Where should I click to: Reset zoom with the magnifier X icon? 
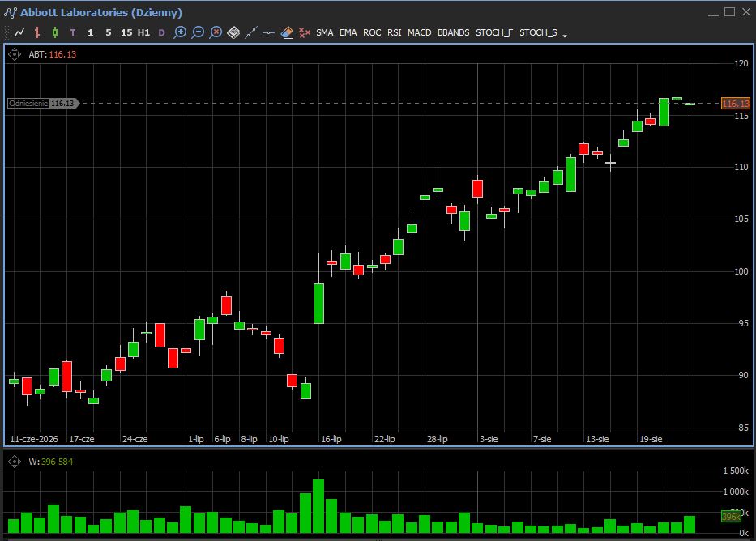point(216,32)
